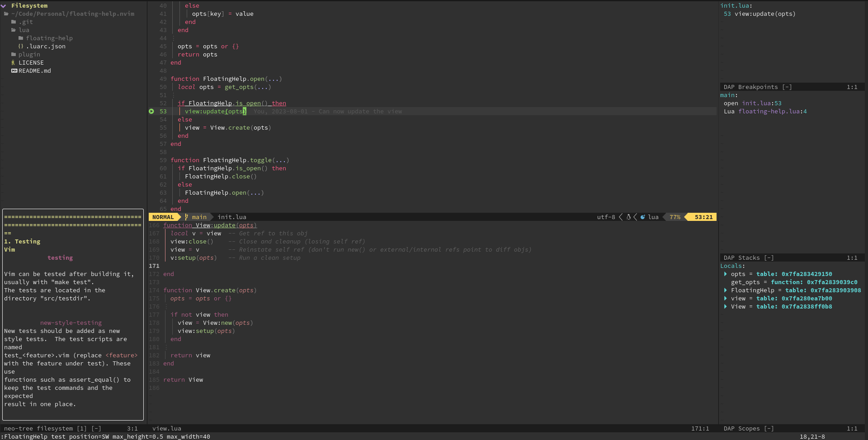Click the LICENSE file icon

coord(14,63)
